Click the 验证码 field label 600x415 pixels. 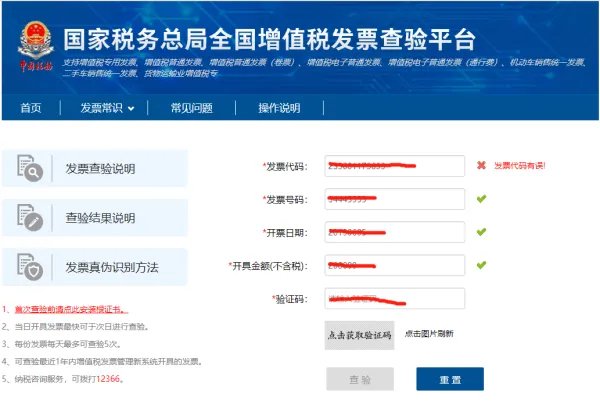click(290, 299)
